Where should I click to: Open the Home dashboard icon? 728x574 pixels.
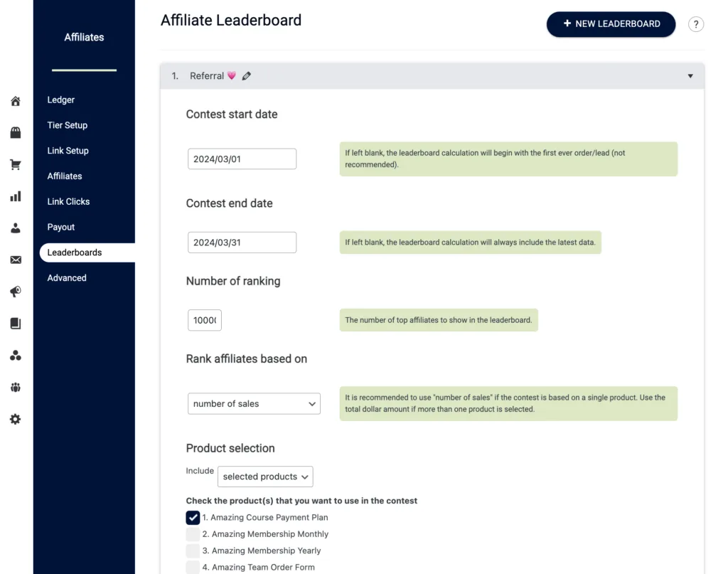coord(15,101)
